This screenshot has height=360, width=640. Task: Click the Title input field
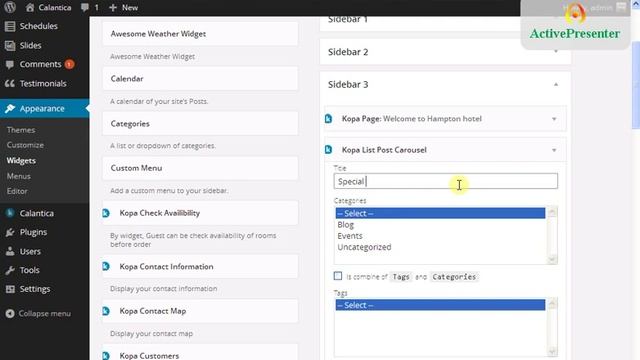[445, 181]
